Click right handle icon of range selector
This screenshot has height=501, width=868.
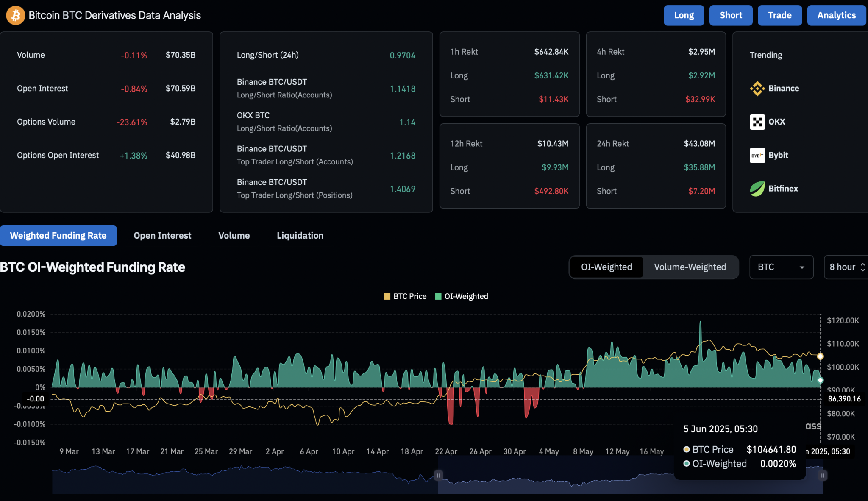tap(822, 476)
